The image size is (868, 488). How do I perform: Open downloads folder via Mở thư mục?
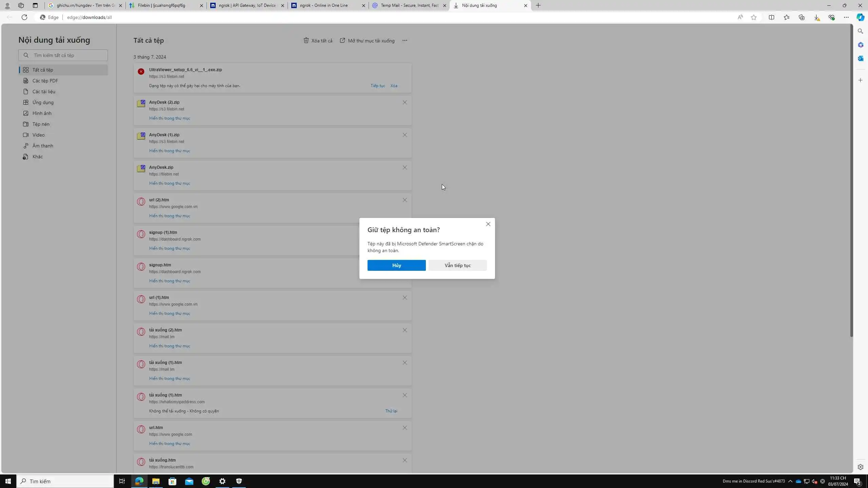click(367, 41)
